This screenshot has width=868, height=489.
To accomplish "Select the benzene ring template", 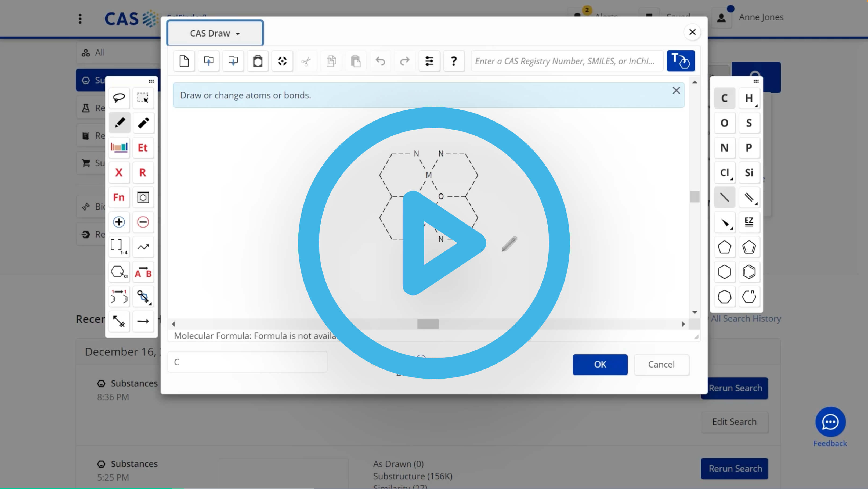I will [749, 272].
